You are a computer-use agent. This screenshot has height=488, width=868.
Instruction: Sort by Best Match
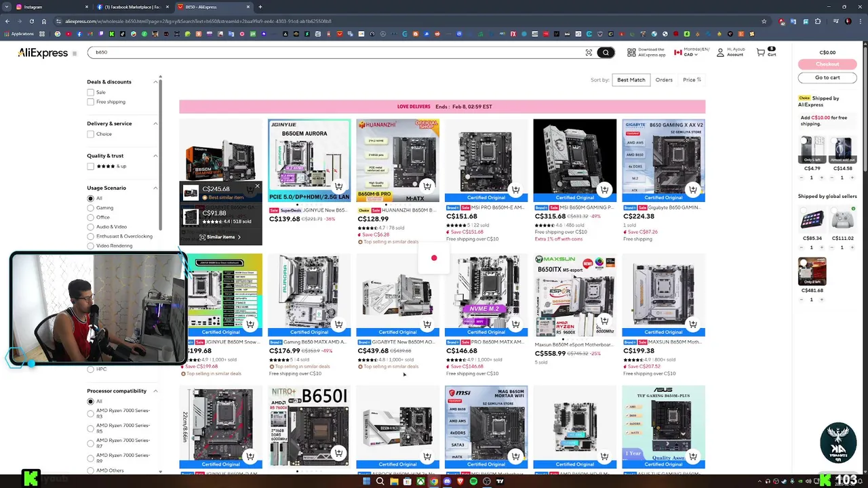tap(631, 80)
